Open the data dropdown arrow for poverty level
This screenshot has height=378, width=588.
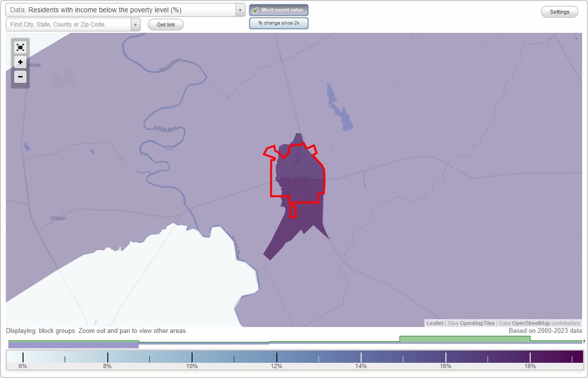(x=240, y=9)
